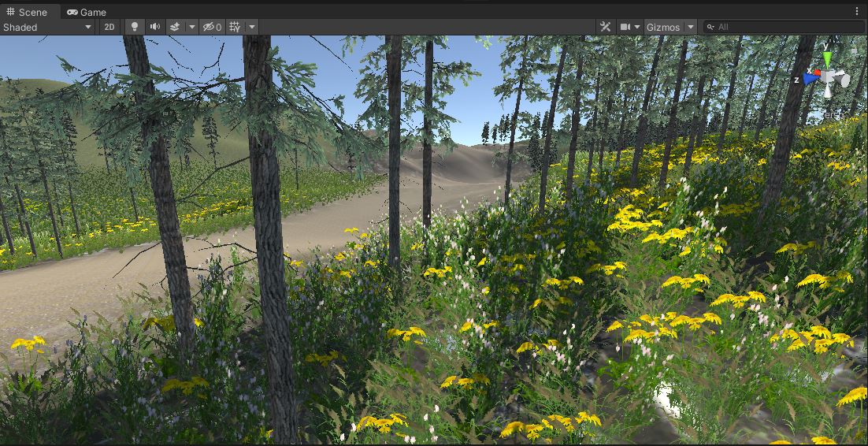
Task: Click the green Y axis cone on the gizmo
Action: pyautogui.click(x=827, y=58)
